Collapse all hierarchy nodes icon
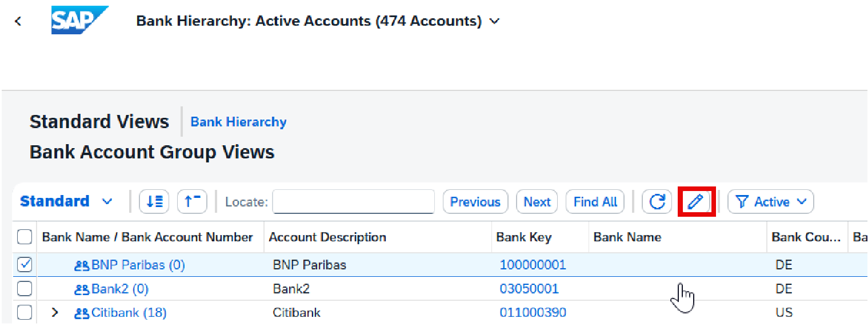This screenshot has width=868, height=330. pyautogui.click(x=192, y=202)
